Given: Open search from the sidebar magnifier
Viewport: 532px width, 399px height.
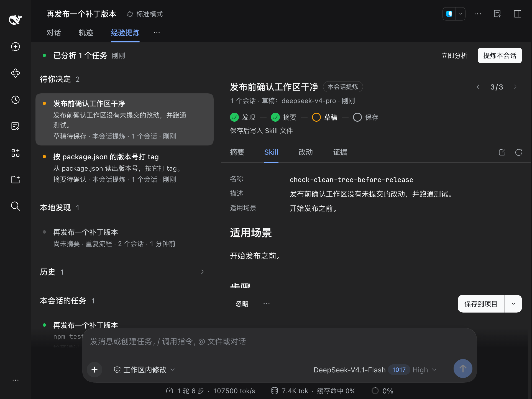Looking at the screenshot, I should tap(16, 206).
